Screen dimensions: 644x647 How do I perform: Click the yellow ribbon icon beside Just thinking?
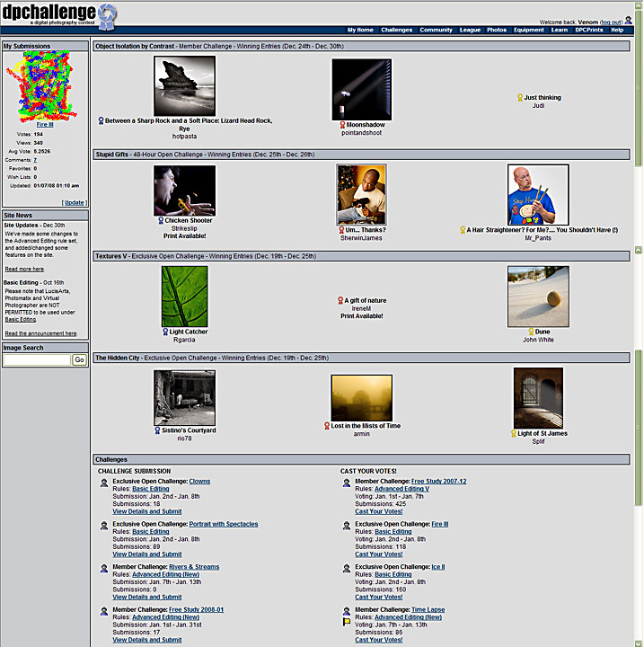pyautogui.click(x=520, y=97)
